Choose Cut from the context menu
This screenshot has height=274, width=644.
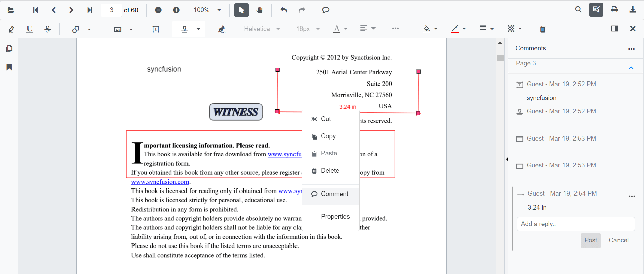coord(330,119)
